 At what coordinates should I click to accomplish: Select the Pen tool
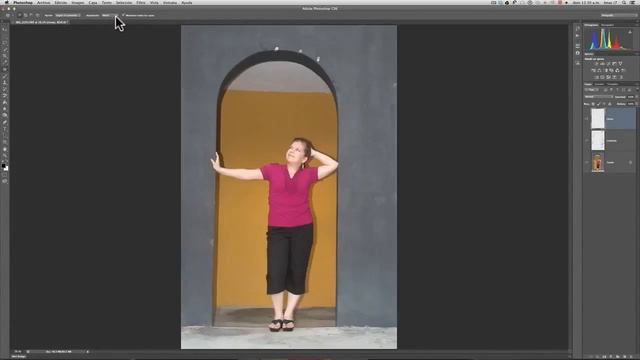5,122
